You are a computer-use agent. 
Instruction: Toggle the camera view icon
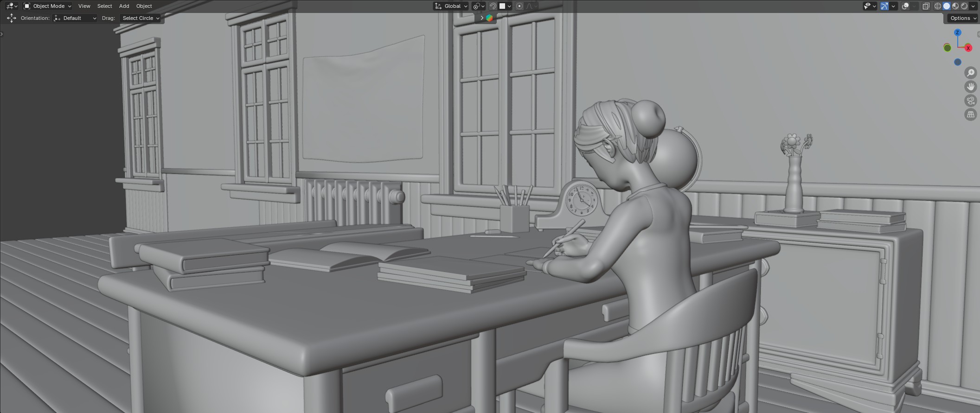970,101
